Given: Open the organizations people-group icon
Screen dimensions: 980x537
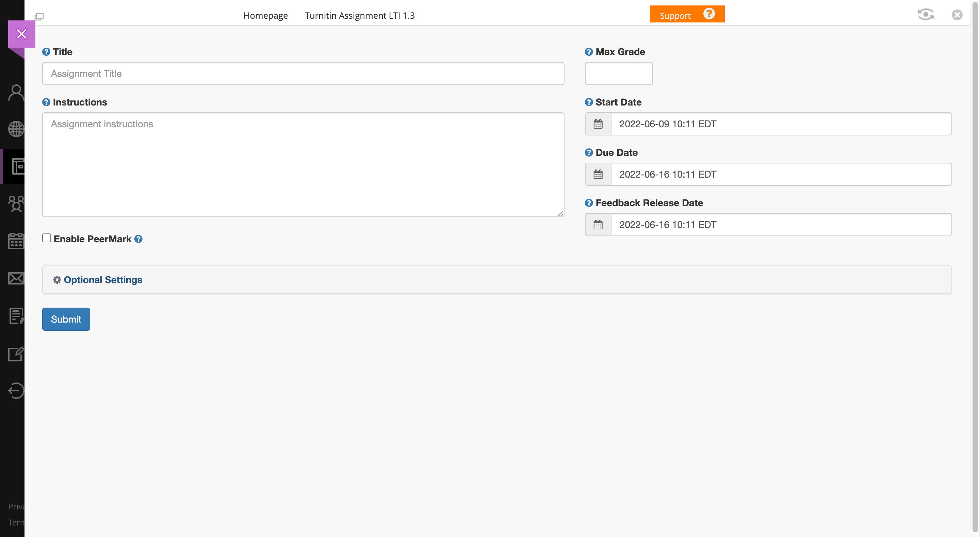Looking at the screenshot, I should click(16, 204).
